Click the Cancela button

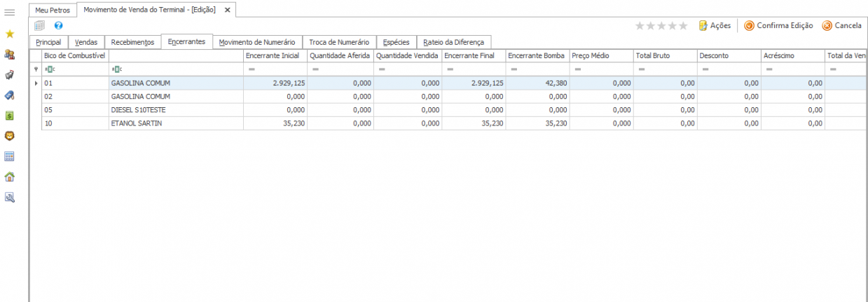[x=841, y=25]
